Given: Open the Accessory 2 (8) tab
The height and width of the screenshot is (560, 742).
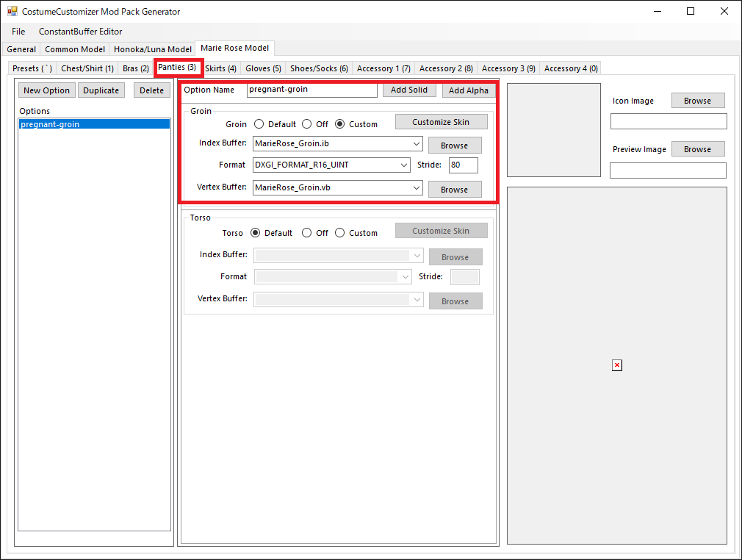Looking at the screenshot, I should coord(446,68).
